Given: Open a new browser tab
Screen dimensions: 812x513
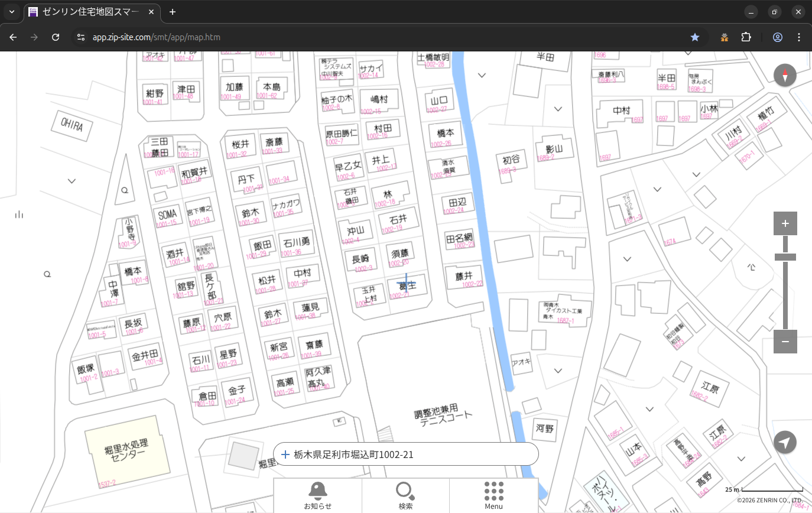Looking at the screenshot, I should pyautogui.click(x=173, y=12).
